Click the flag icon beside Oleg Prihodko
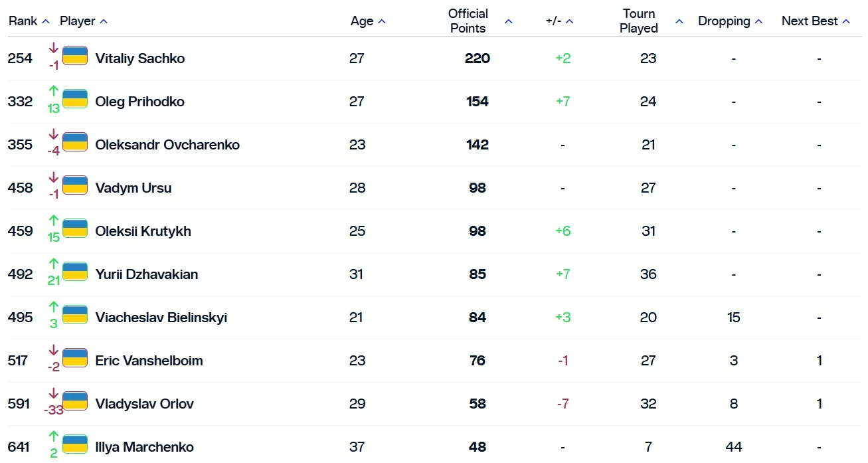 (75, 99)
